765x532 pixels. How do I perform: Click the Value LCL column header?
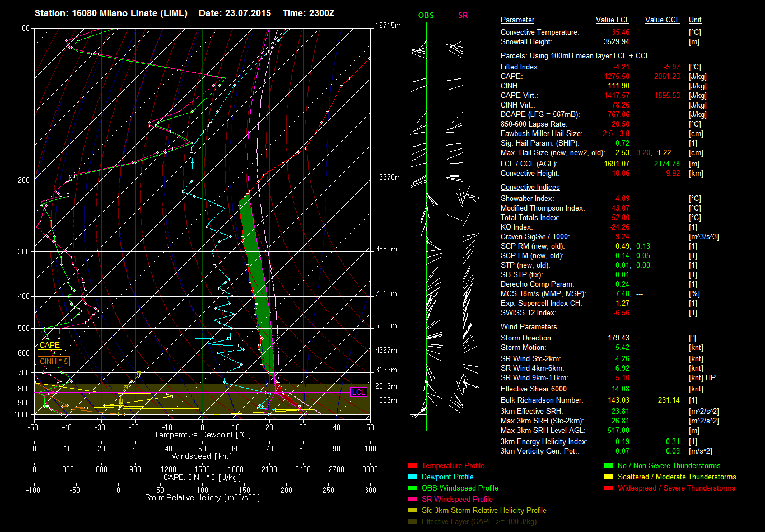coord(613,20)
